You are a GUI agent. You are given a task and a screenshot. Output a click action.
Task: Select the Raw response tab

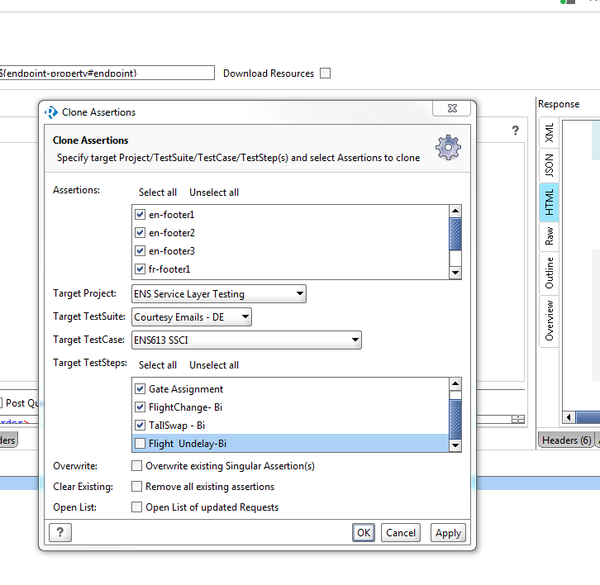[x=549, y=236]
